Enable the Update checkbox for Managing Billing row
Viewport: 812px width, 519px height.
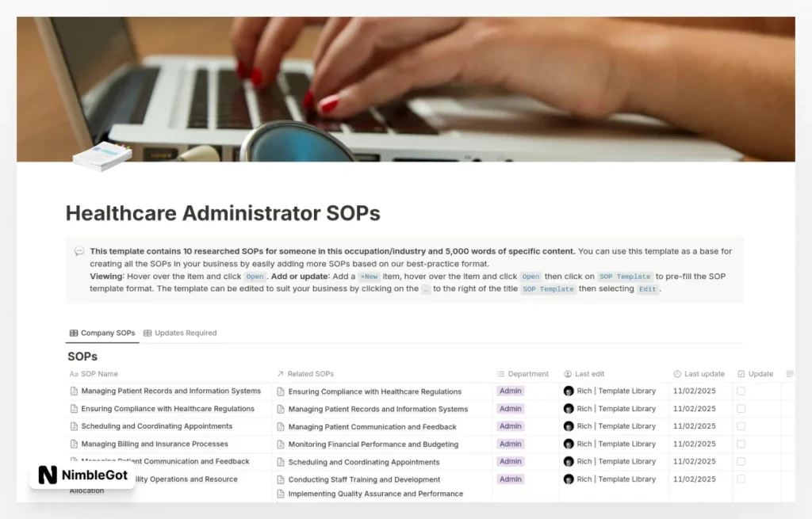(740, 444)
